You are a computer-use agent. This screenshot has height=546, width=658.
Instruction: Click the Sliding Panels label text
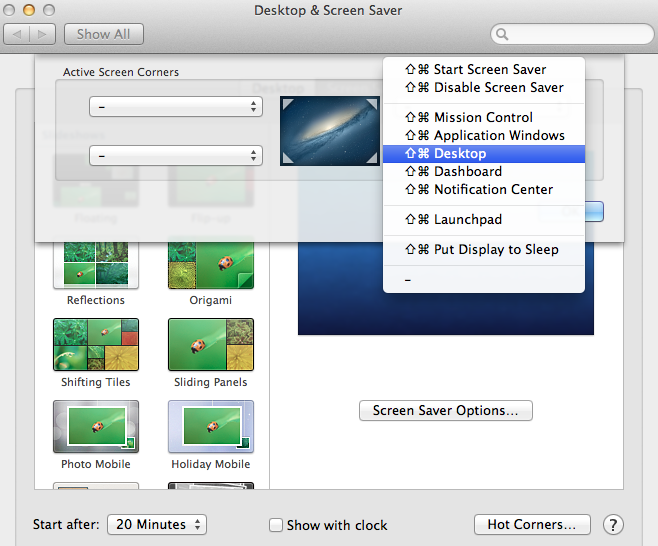point(211,382)
